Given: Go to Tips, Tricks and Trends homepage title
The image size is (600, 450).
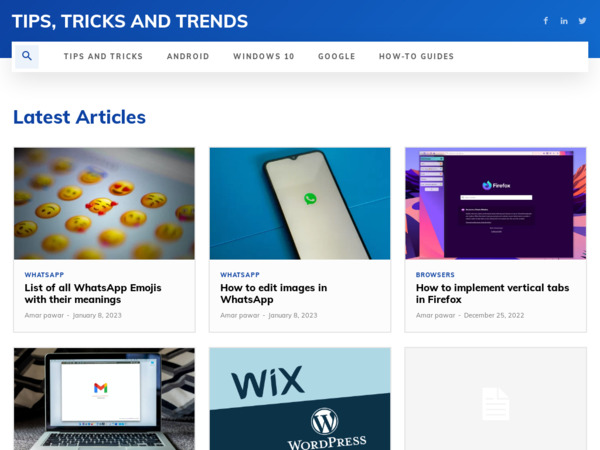Looking at the screenshot, I should (x=130, y=21).
